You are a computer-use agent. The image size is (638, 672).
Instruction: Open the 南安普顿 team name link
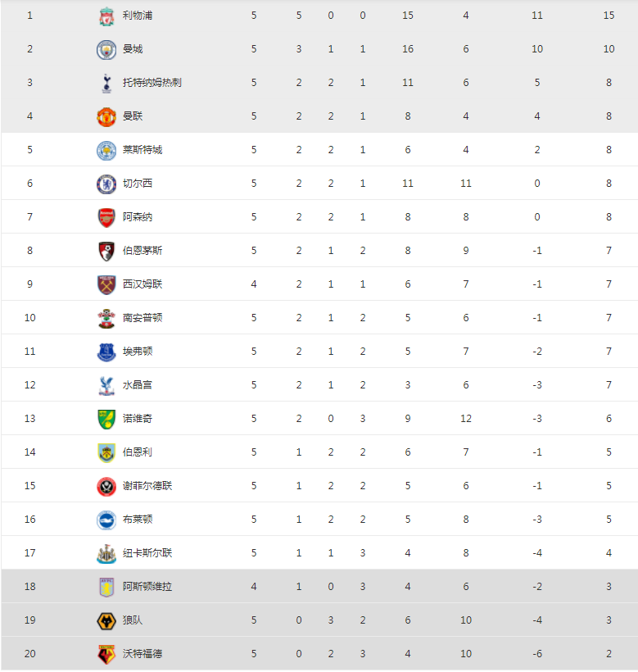pyautogui.click(x=143, y=318)
